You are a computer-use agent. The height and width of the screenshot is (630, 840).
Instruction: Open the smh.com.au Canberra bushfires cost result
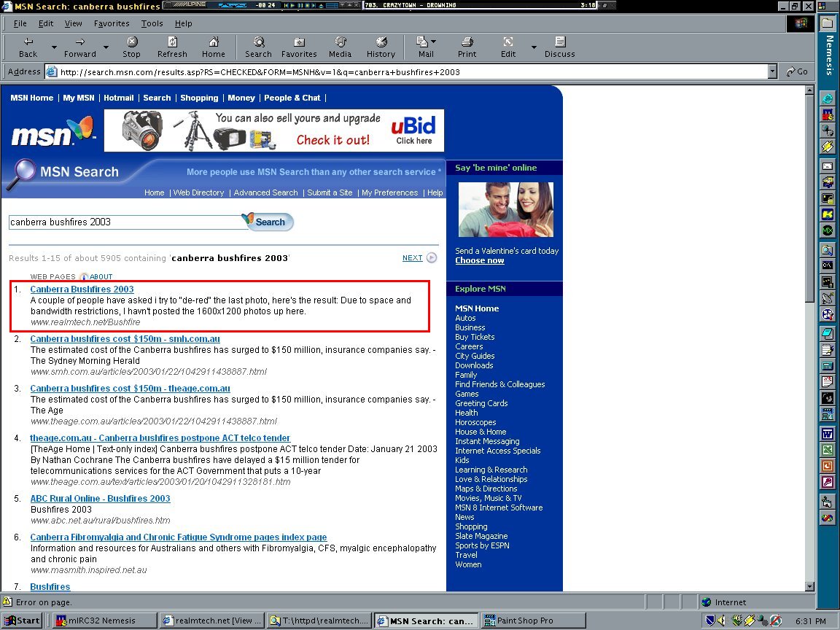125,338
